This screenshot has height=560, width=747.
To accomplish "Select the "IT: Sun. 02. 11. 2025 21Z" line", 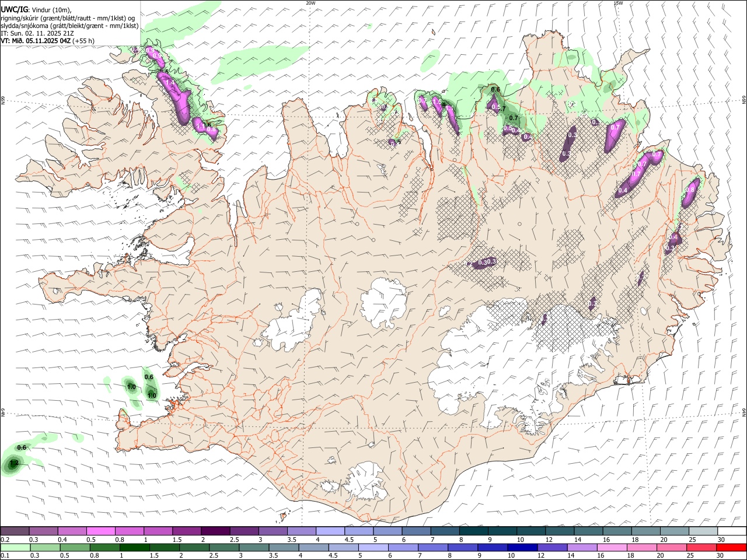I will pyautogui.click(x=37, y=33).
